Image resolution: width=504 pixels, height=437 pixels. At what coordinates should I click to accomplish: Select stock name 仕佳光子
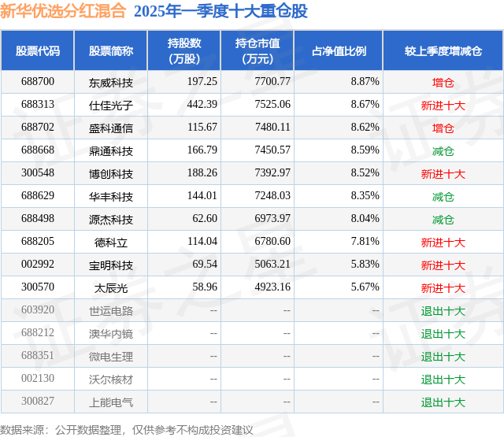pos(111,106)
